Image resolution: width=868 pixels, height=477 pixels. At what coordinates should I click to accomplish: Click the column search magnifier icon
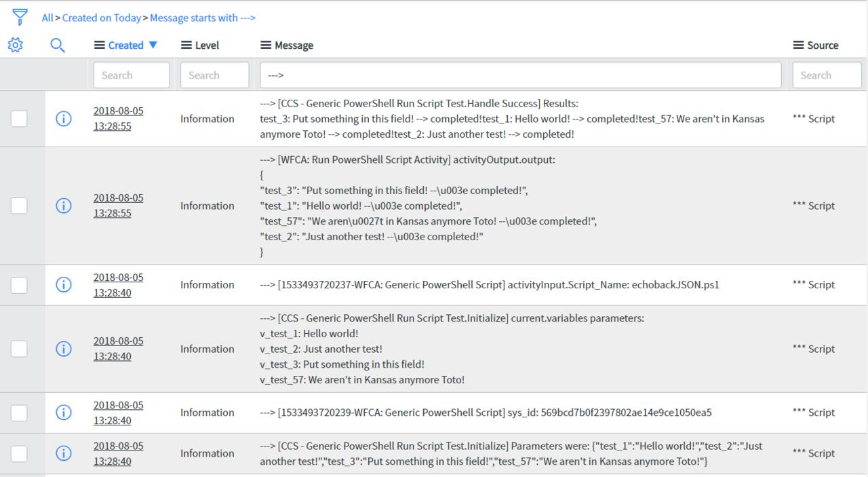click(x=58, y=45)
